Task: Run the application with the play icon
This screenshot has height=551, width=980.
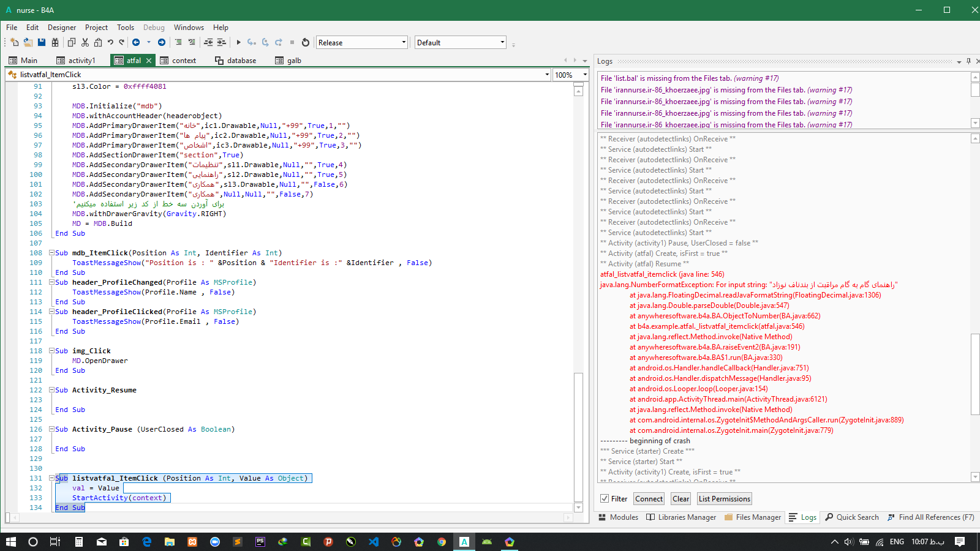Action: 238,42
